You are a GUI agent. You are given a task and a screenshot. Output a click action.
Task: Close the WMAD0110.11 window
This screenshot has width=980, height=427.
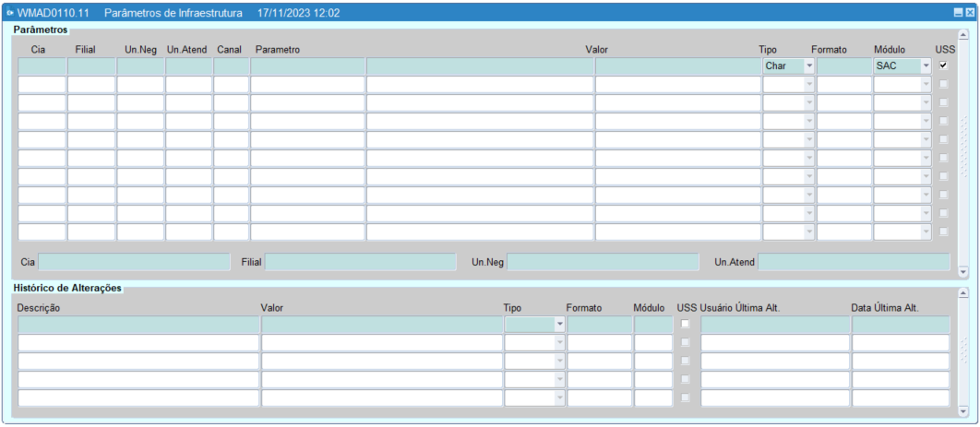click(x=969, y=13)
